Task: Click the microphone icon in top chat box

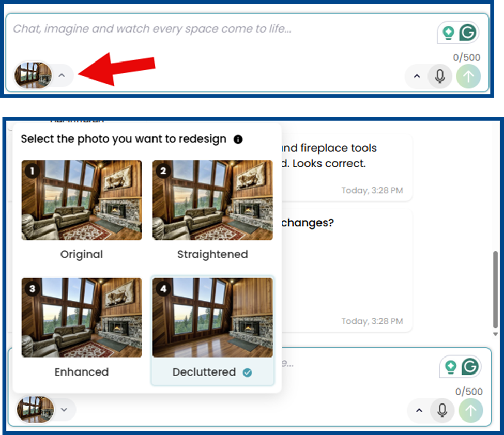Action: 440,76
